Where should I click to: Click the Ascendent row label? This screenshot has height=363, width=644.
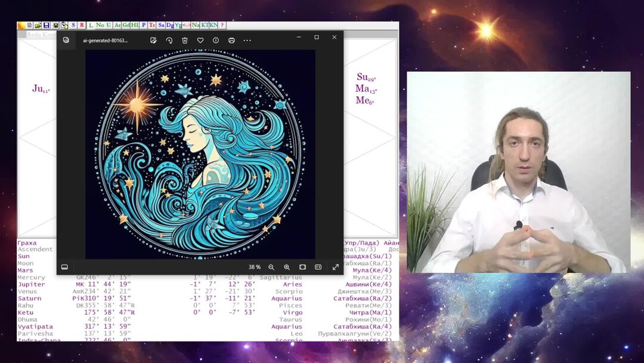coord(35,249)
